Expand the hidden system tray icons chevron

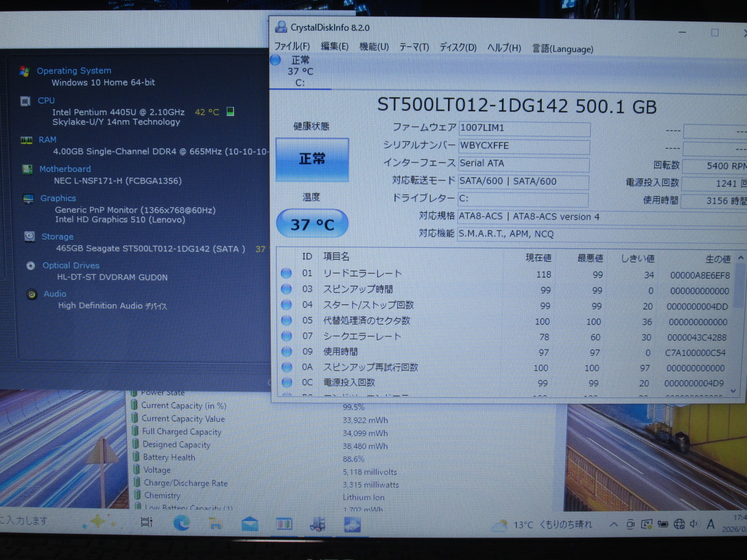614,525
